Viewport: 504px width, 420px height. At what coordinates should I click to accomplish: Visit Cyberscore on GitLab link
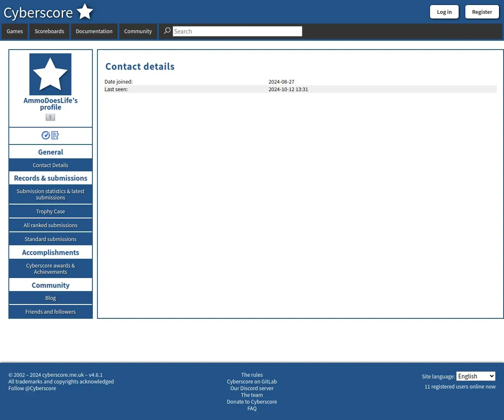252,381
